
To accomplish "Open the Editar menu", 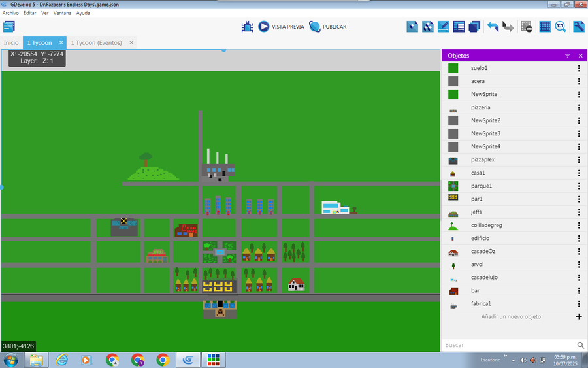I will (x=30, y=13).
